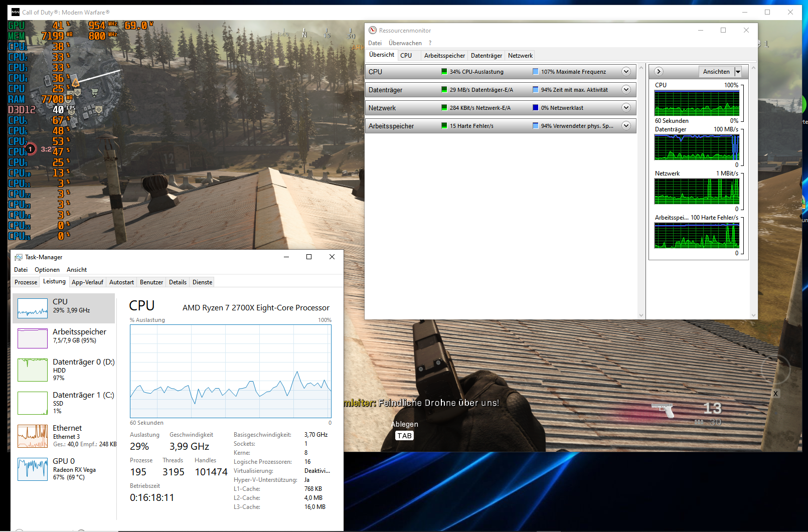The width and height of the screenshot is (808, 532).
Task: Click the down arrow of the Ressourcenmonitor overview scrollbar
Action: (x=641, y=315)
